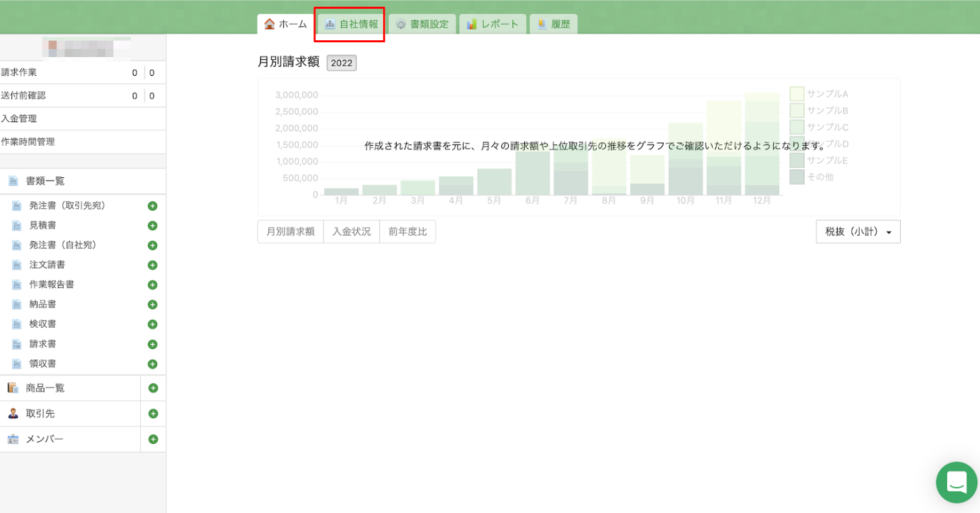Viewport: 980px width, 513px height.
Task: Add a new メンバー via plus icon
Action: coord(153,439)
